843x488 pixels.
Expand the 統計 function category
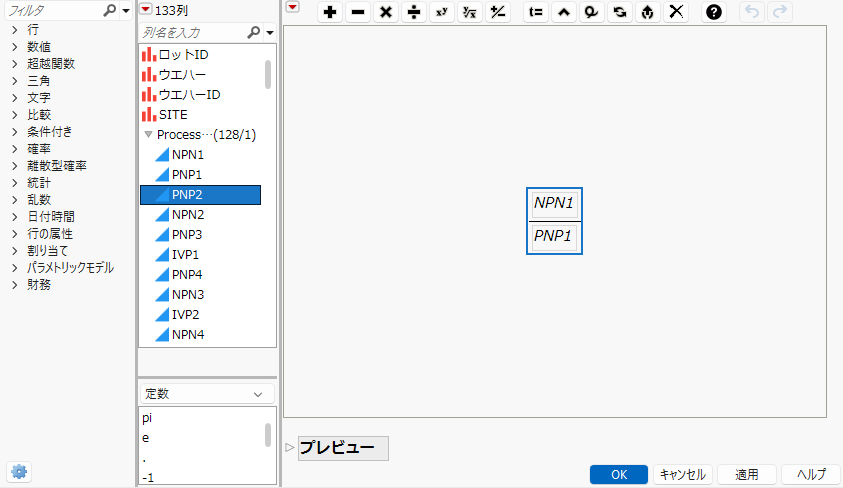[x=15, y=183]
